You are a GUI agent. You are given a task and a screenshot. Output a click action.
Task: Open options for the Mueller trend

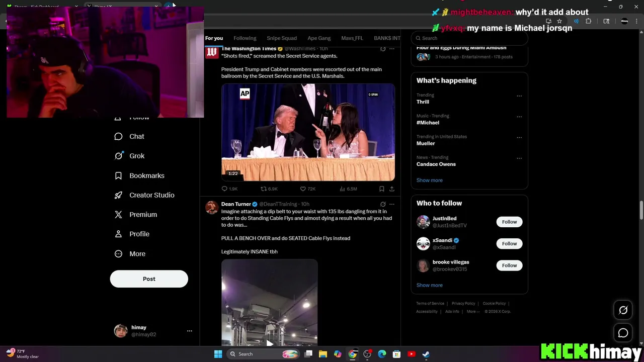tap(519, 137)
